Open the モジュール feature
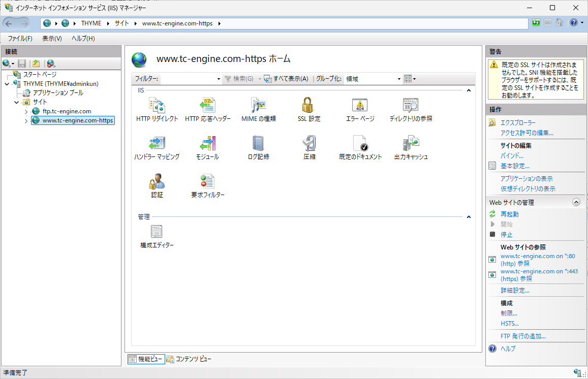The image size is (588, 379). pos(207,148)
